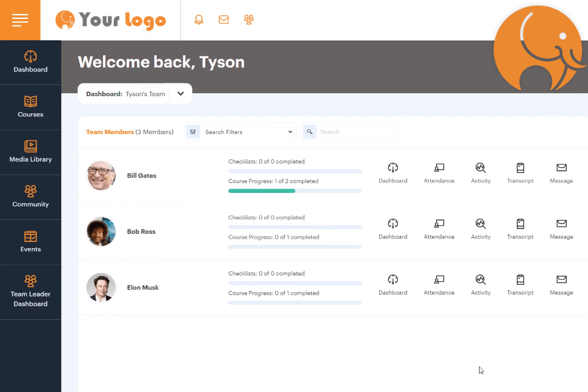The height and width of the screenshot is (392, 588).
Task: View Bill Gates' Activity
Action: tap(481, 173)
